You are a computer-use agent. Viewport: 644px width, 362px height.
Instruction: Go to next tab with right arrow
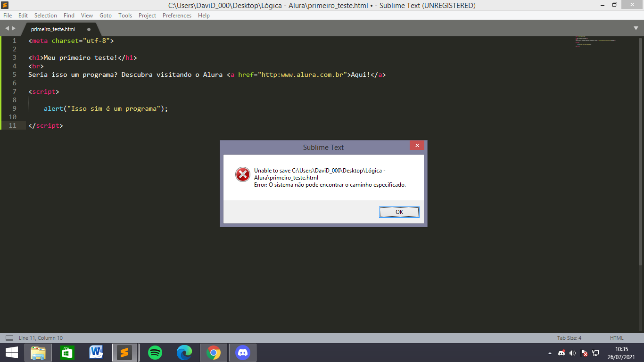pos(14,29)
